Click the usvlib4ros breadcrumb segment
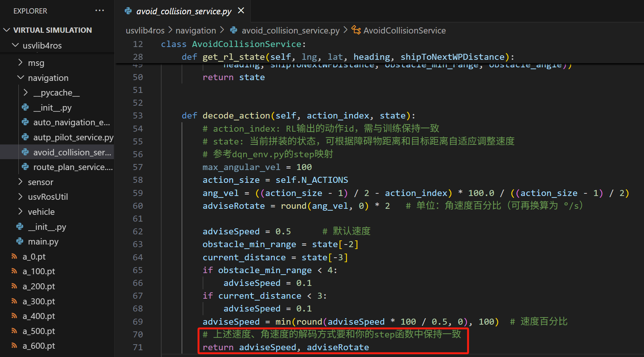This screenshot has height=357, width=644. click(x=145, y=30)
